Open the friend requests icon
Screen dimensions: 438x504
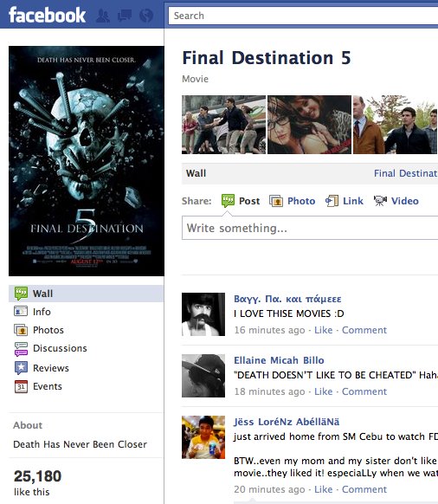[x=103, y=16]
